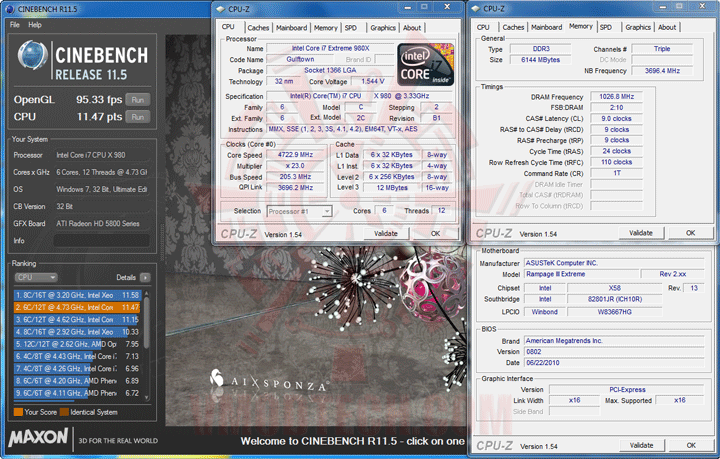Click the Cinebench globe logo
720x459 pixels.
32,56
